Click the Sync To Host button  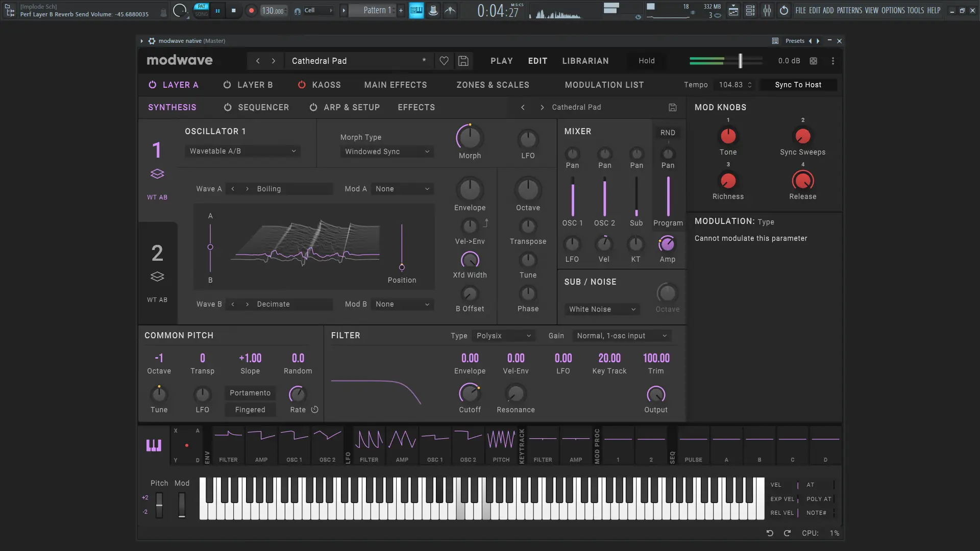coord(798,85)
